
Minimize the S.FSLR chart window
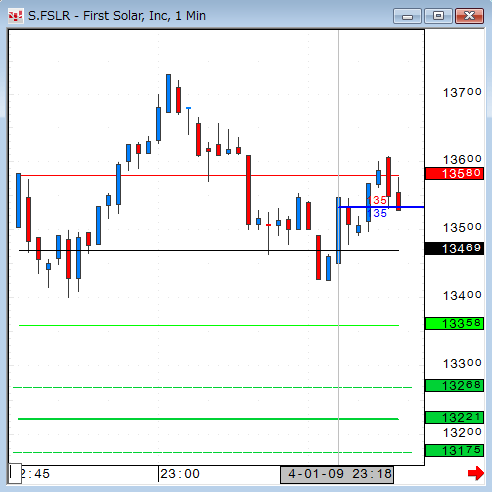(407, 16)
